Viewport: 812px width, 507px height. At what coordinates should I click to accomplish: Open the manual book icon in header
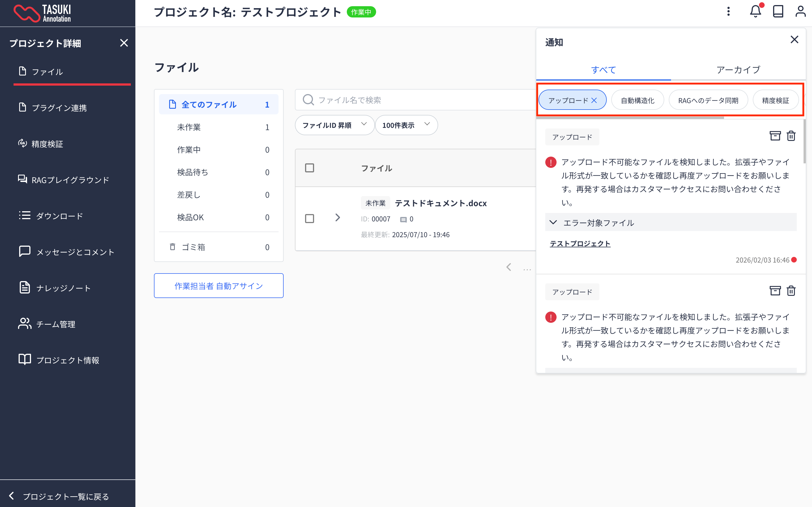[x=778, y=12]
